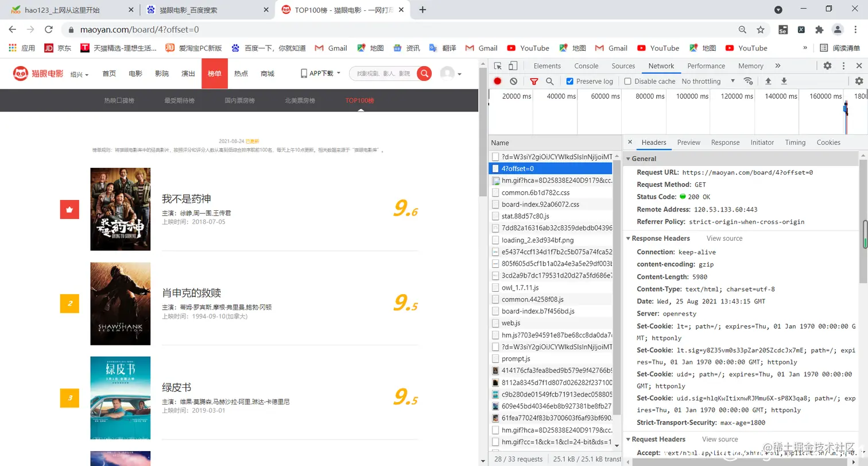Open the apps shortcut in bookmarks bar
This screenshot has height=466, width=868.
tap(22, 48)
